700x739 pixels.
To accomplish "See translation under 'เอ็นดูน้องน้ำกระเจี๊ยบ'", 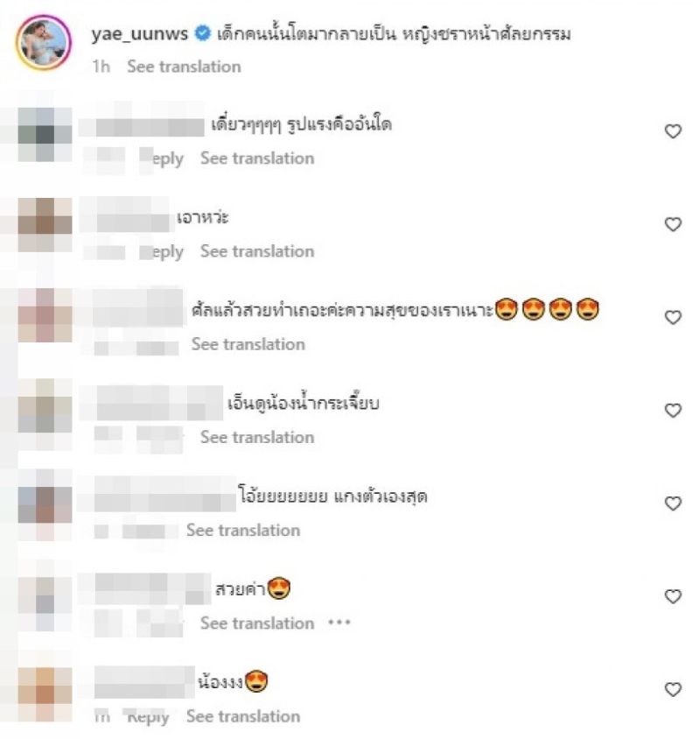I will click(x=257, y=437).
